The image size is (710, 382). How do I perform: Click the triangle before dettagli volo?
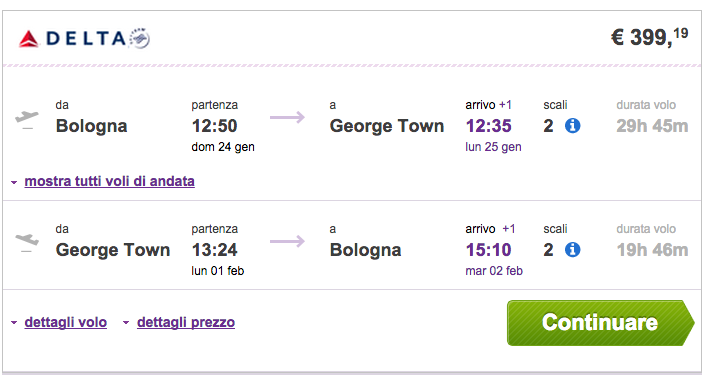(14, 323)
